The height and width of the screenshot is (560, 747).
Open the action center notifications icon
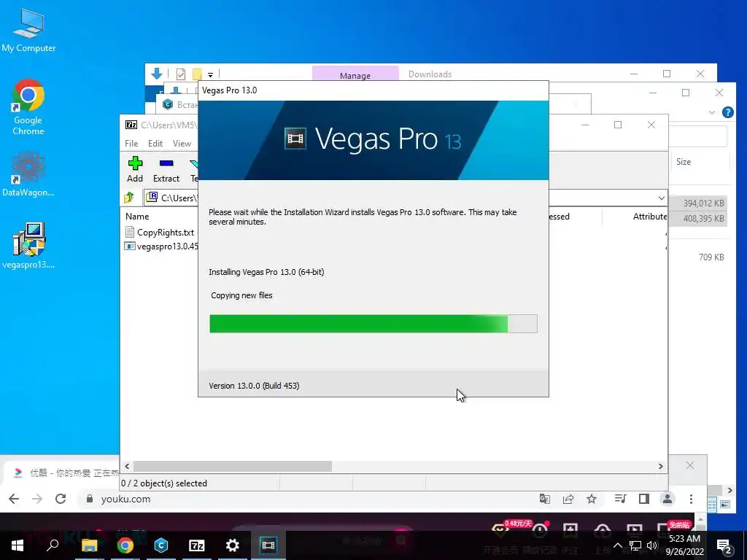click(x=724, y=545)
